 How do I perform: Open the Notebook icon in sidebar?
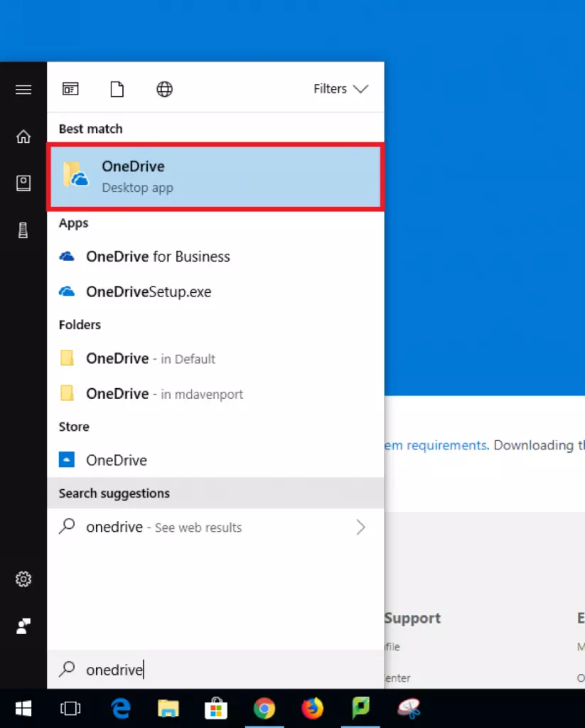[x=23, y=183]
